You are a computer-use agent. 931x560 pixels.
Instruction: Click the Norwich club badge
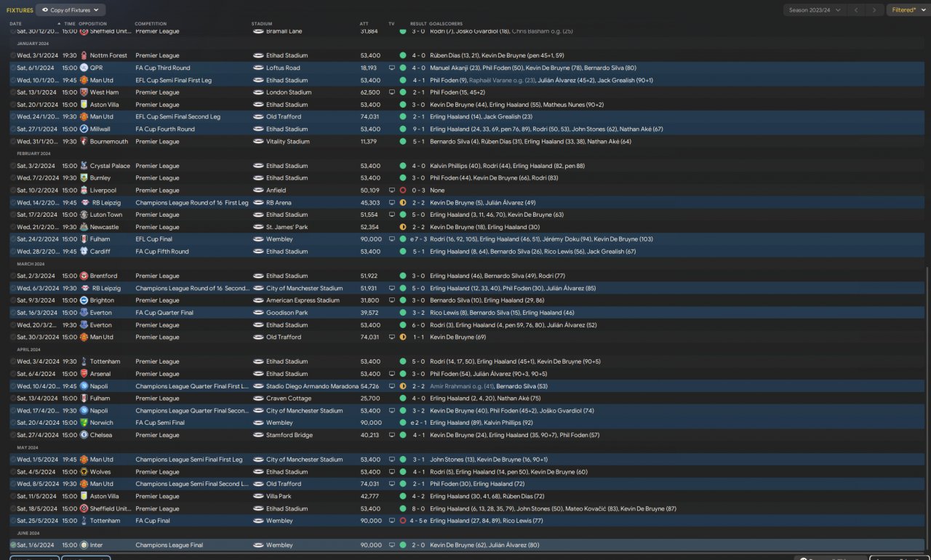84,423
